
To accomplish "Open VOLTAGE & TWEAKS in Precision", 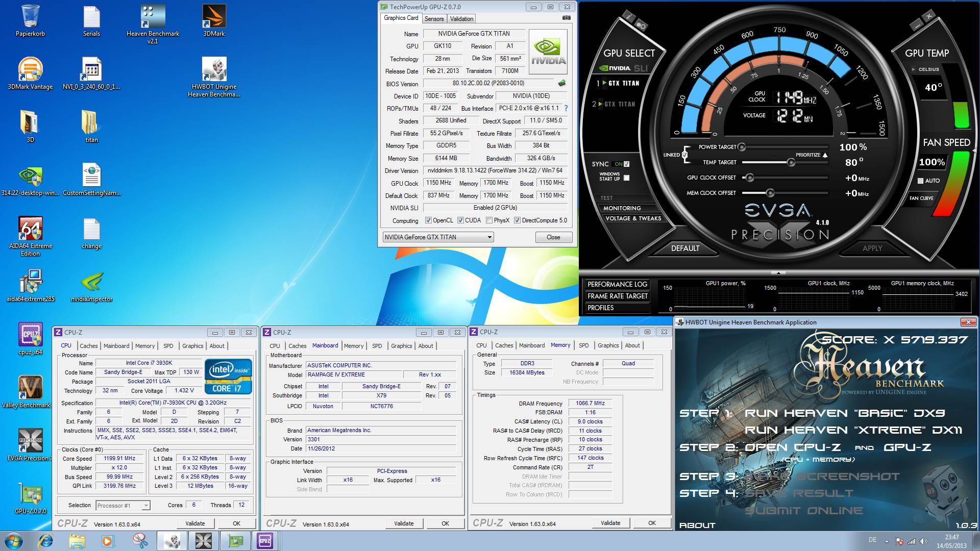I will pyautogui.click(x=633, y=218).
